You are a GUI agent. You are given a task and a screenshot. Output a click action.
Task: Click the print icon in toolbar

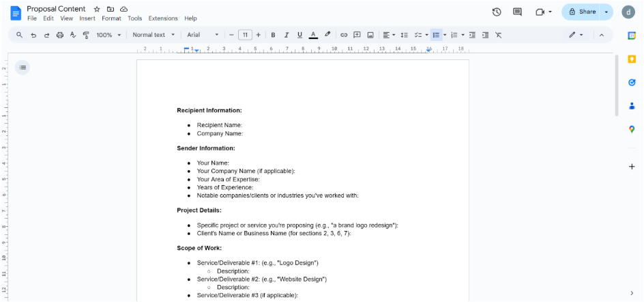click(60, 35)
